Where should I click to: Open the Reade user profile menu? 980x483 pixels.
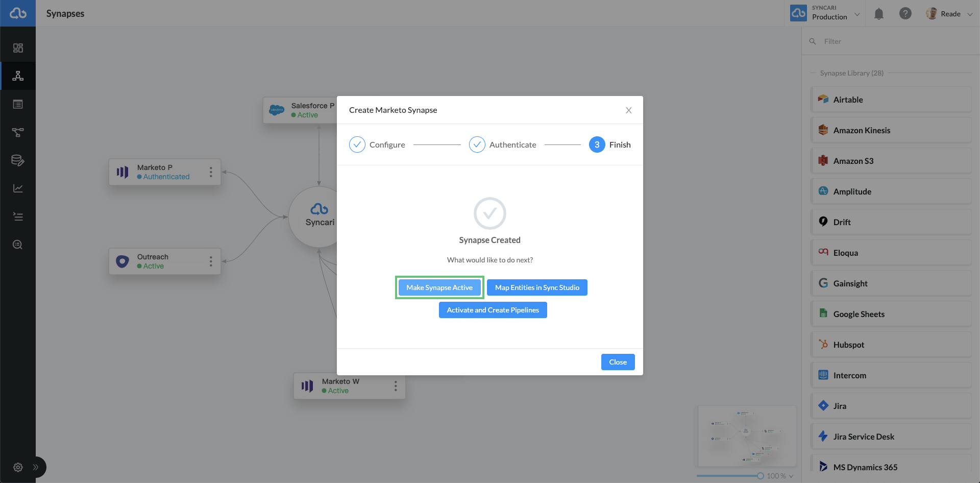click(x=949, y=14)
